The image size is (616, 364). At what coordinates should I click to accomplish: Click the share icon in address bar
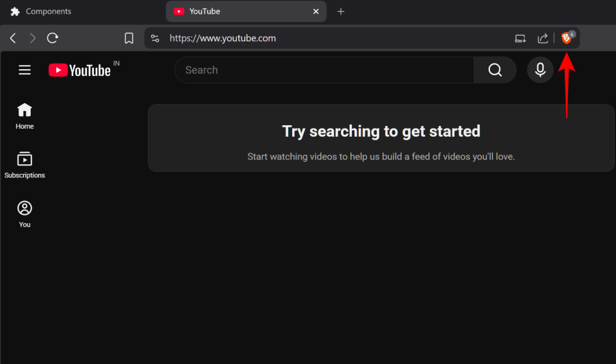pyautogui.click(x=542, y=38)
